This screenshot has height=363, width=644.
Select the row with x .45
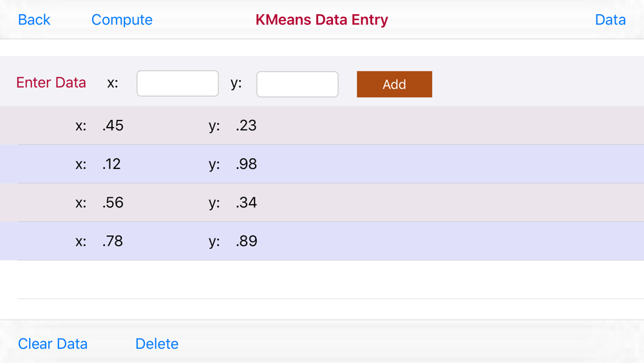pyautogui.click(x=322, y=125)
